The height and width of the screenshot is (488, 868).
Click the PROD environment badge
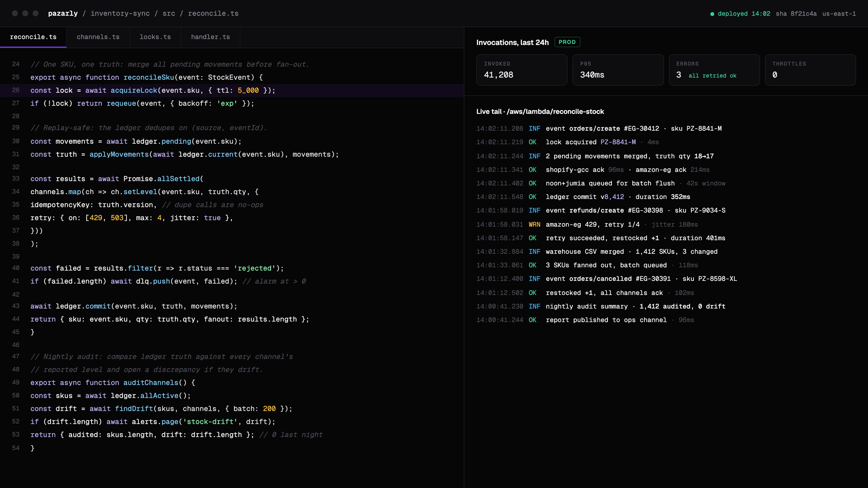click(x=567, y=42)
